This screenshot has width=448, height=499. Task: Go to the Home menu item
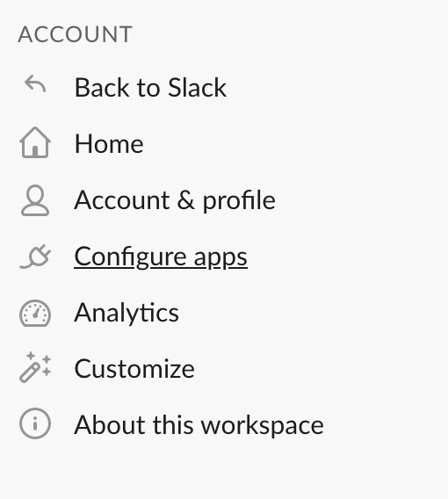[109, 144]
